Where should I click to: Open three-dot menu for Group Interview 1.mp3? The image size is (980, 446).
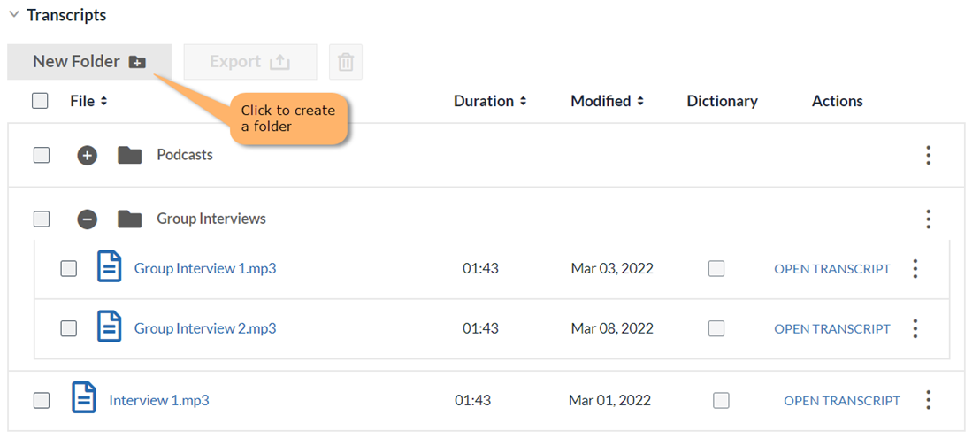pyautogui.click(x=915, y=268)
